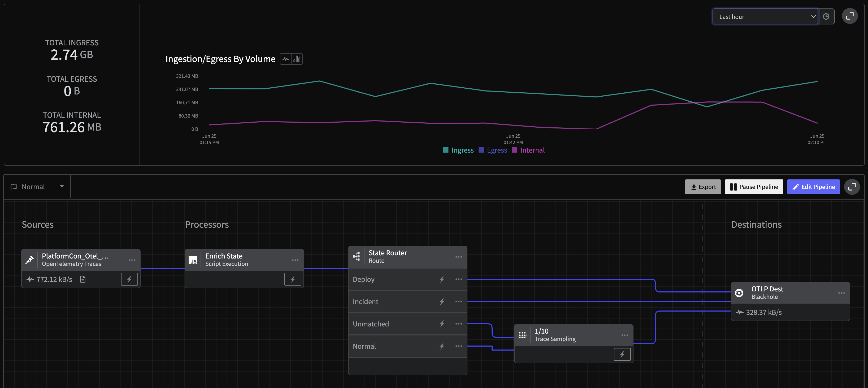Click the clock icon beside Last hour
The width and height of the screenshot is (868, 388).
(826, 16)
